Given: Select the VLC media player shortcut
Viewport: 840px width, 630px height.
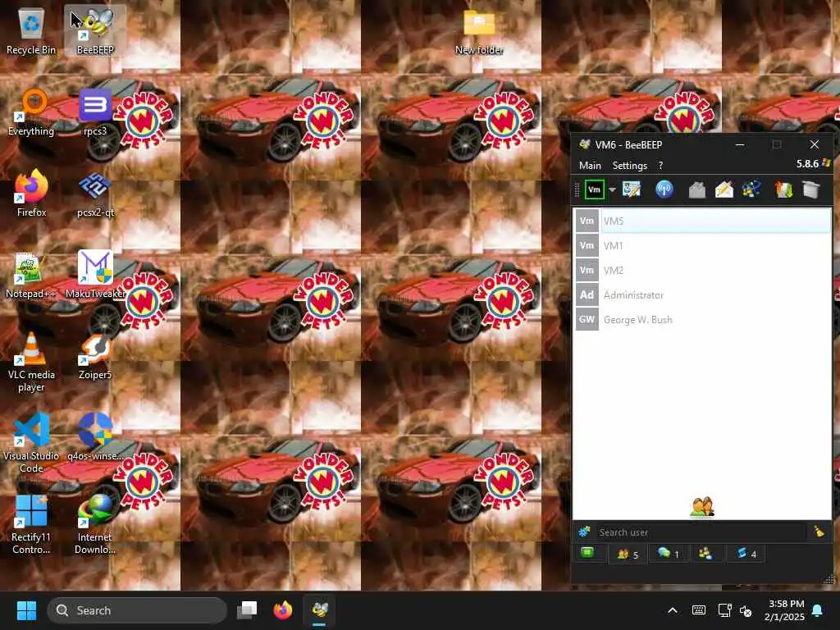Looking at the screenshot, I should [31, 362].
